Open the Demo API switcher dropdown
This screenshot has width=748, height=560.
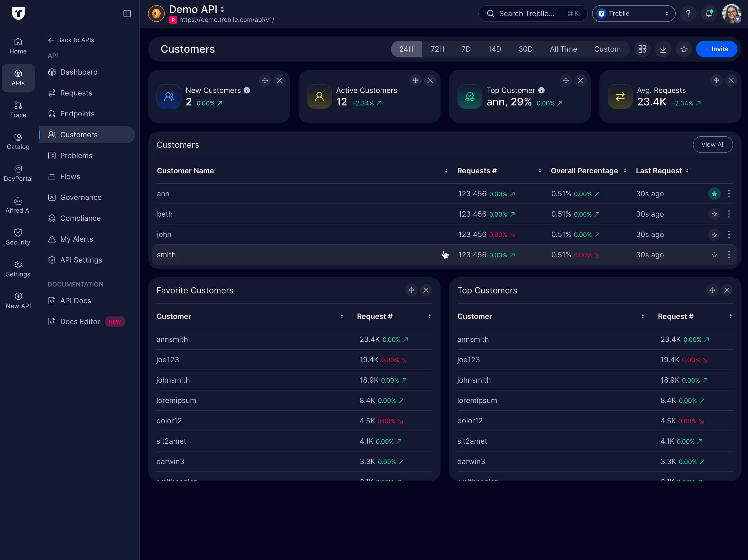point(222,9)
